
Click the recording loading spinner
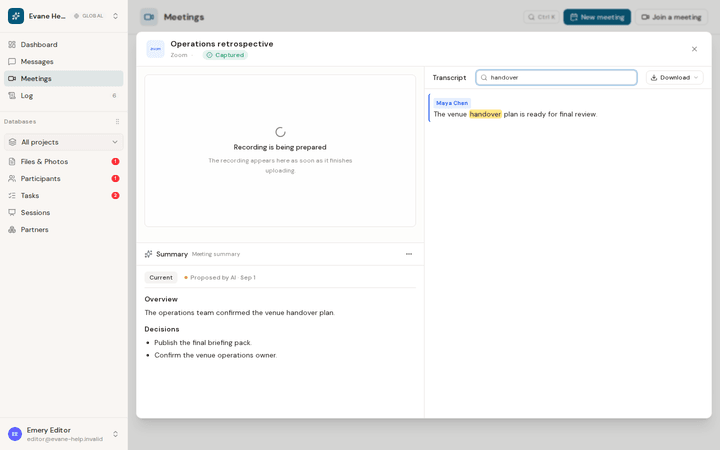280,132
